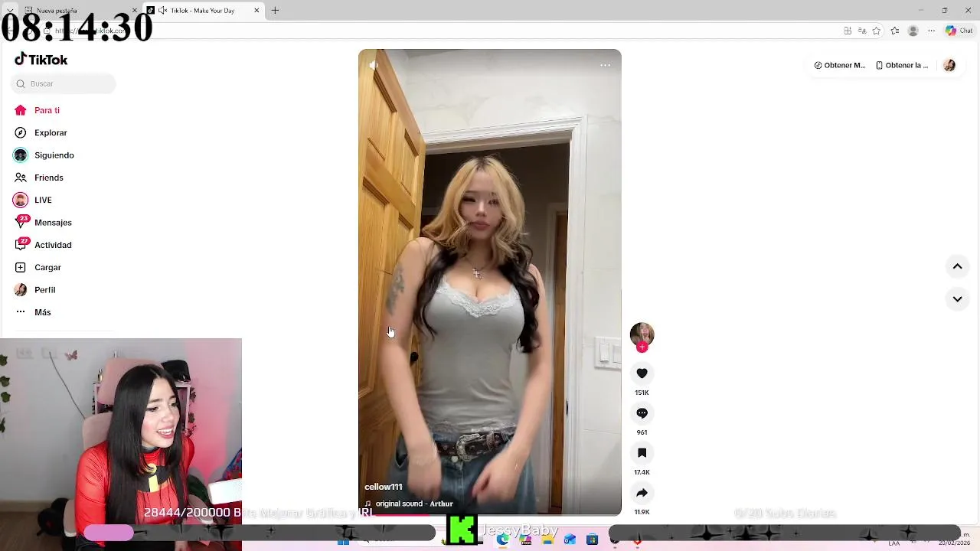Mute the TikTok tab via speaker icon
Screen dimensions: 980x551
coord(162,11)
